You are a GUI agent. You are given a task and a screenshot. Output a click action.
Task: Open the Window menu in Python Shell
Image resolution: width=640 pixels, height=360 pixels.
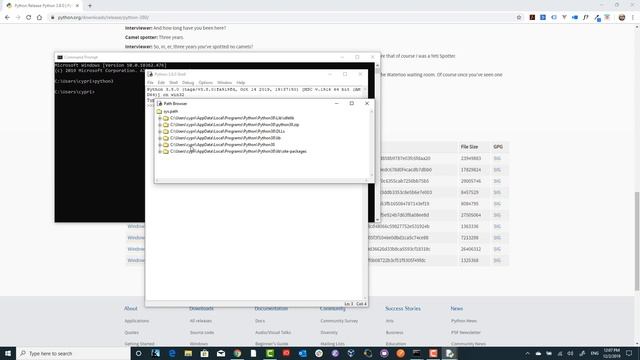pyautogui.click(x=224, y=82)
